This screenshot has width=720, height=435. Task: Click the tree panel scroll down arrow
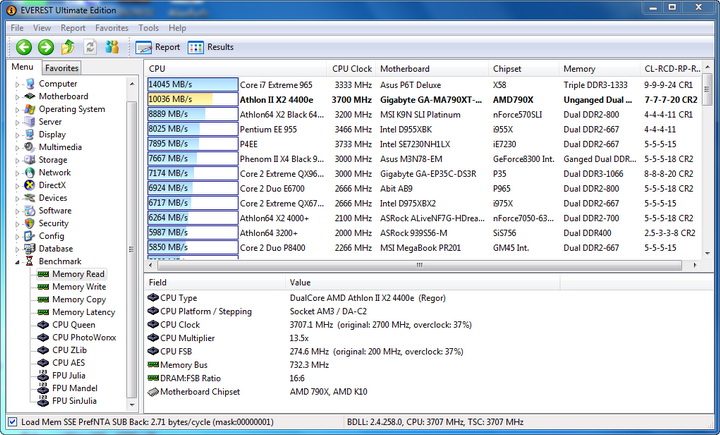coord(132,405)
